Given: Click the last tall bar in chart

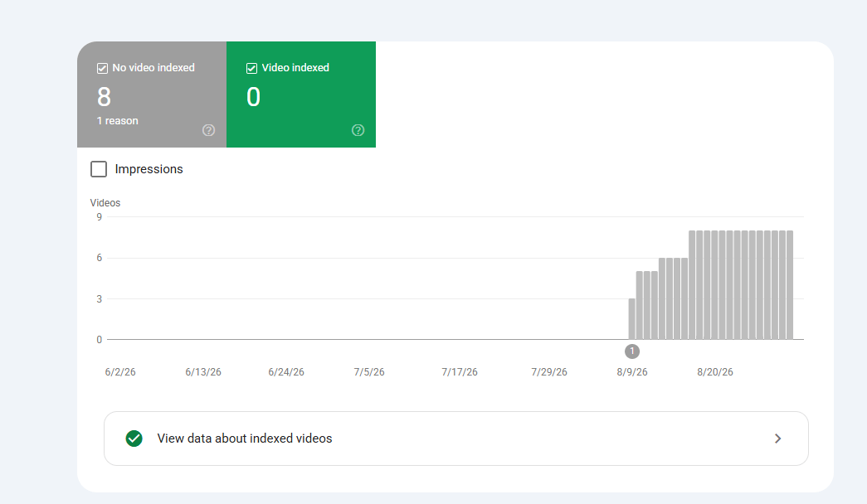Looking at the screenshot, I should (x=790, y=284).
